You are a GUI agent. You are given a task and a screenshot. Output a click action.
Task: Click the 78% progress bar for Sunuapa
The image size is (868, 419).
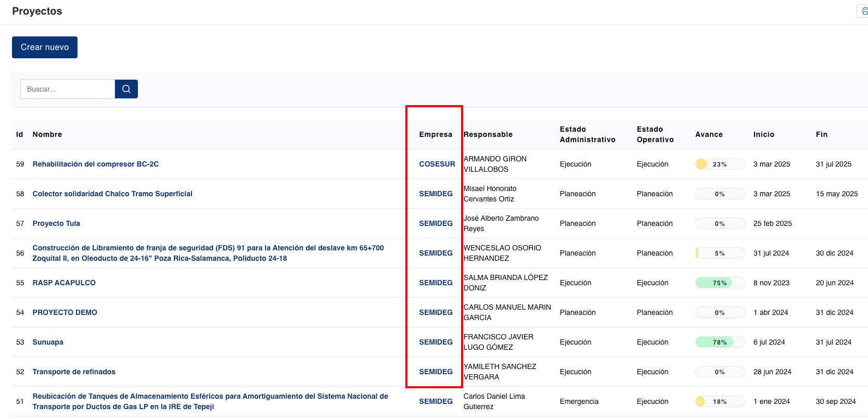720,342
